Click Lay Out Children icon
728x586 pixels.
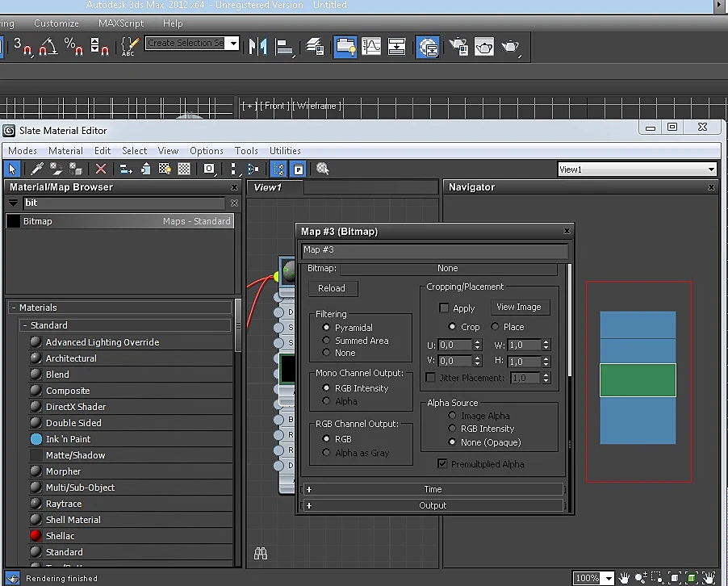(x=253, y=169)
